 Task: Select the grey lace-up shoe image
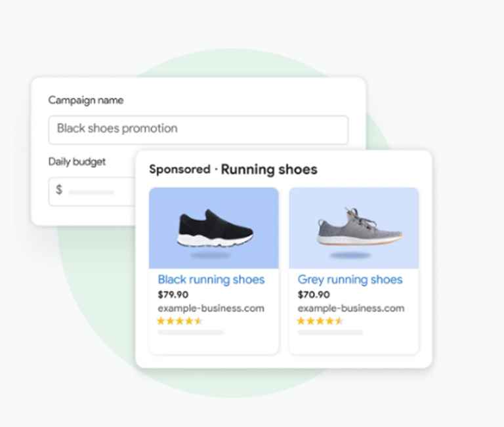coord(354,228)
